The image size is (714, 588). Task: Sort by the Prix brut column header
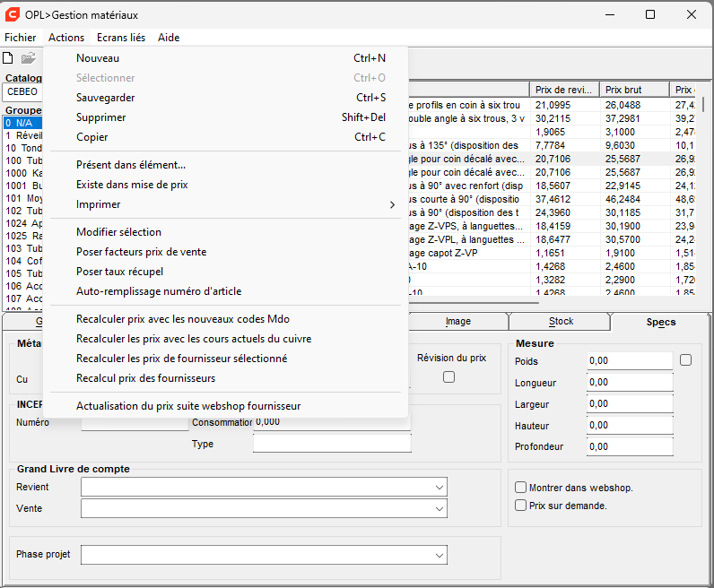point(634,90)
